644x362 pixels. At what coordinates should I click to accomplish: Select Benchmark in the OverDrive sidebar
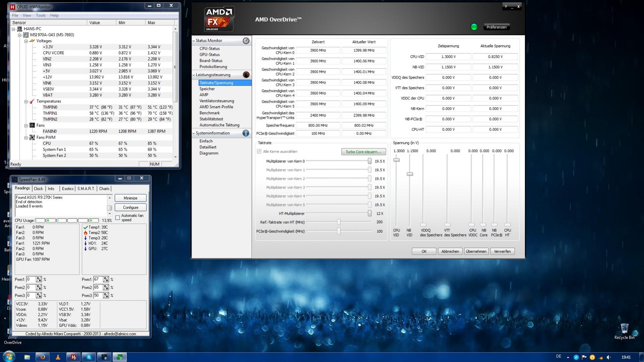tap(209, 113)
